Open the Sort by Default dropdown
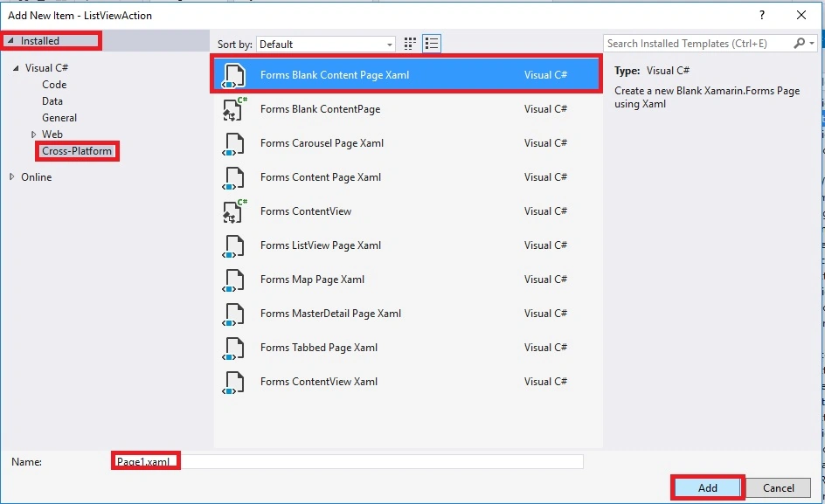The image size is (825, 504). tap(326, 45)
